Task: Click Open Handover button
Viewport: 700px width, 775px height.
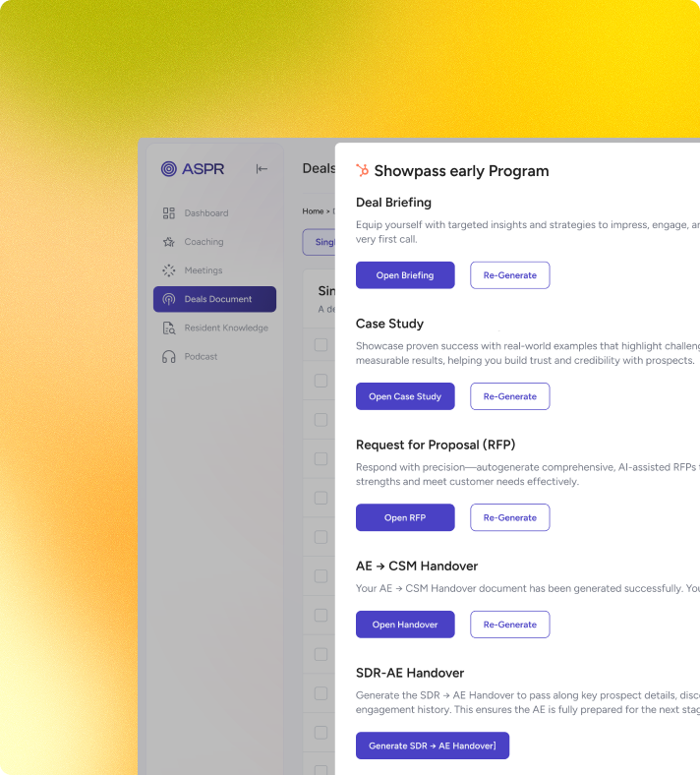Action: pos(405,625)
